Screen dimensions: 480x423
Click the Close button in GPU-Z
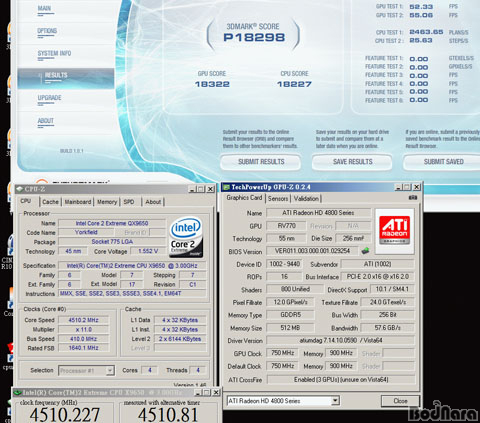point(400,401)
